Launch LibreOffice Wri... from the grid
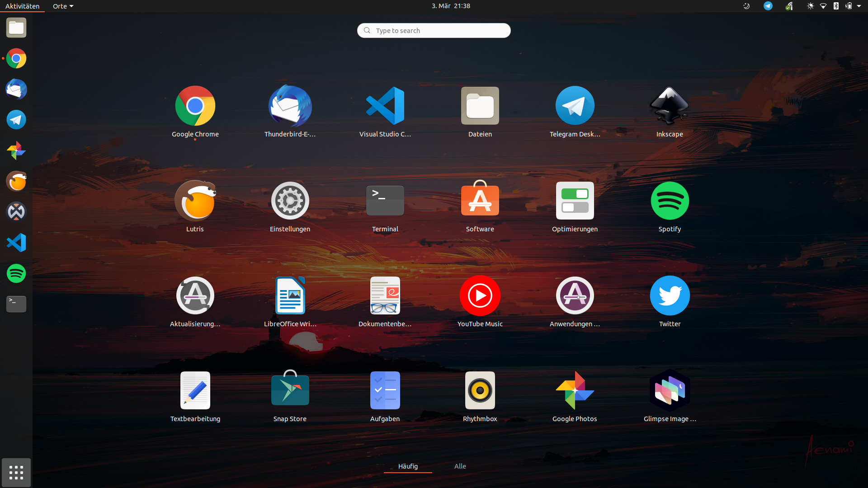The height and width of the screenshot is (488, 868). (x=290, y=296)
